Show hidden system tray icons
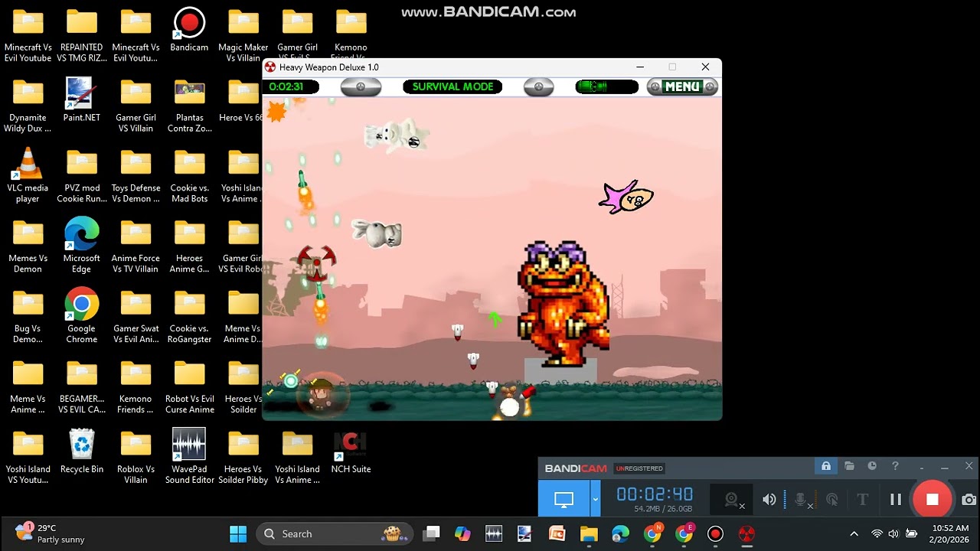 tap(854, 533)
